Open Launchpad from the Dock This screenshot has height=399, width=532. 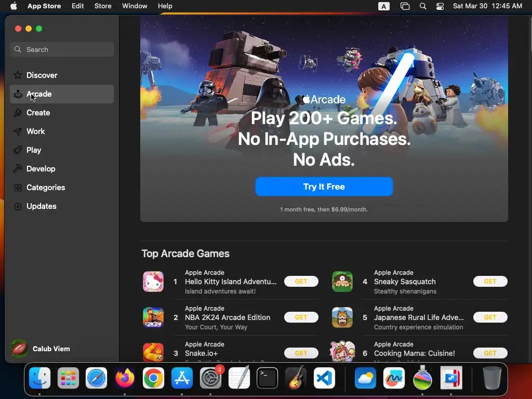point(68,378)
